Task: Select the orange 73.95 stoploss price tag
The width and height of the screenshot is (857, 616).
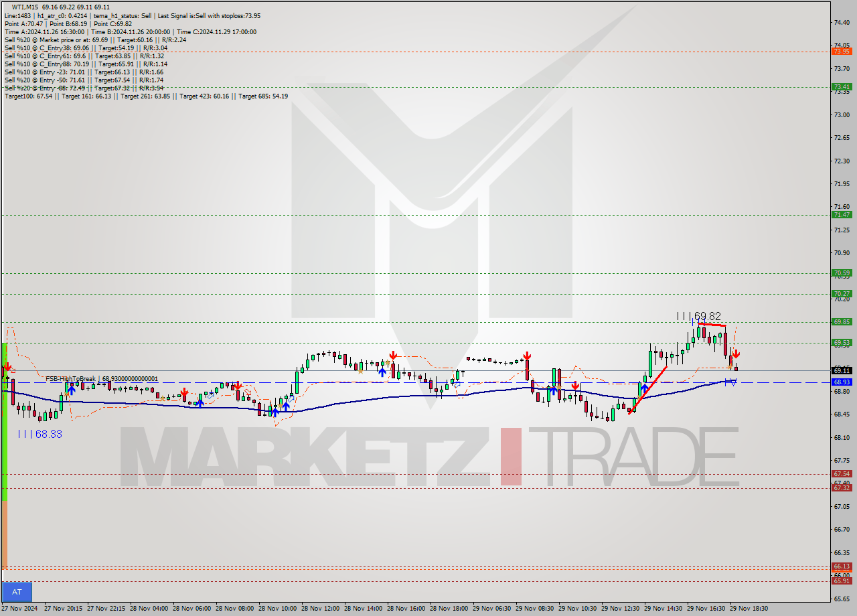Action: 842,52
